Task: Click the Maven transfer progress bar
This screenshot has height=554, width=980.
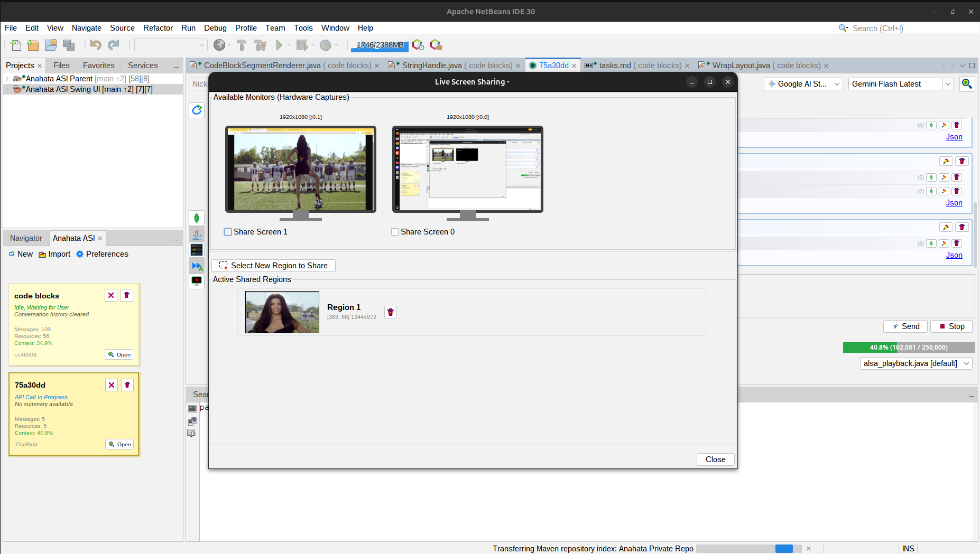Action: (x=748, y=549)
